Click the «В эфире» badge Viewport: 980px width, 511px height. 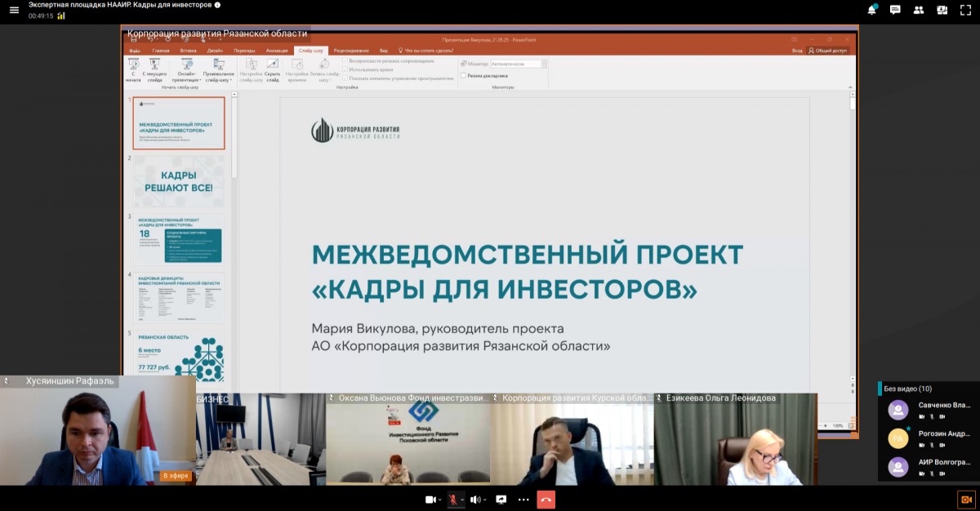176,475
